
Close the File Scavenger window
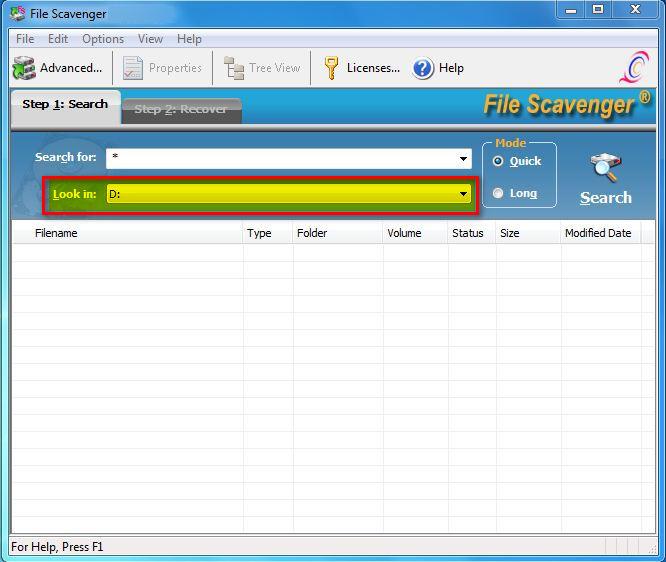[x=635, y=10]
